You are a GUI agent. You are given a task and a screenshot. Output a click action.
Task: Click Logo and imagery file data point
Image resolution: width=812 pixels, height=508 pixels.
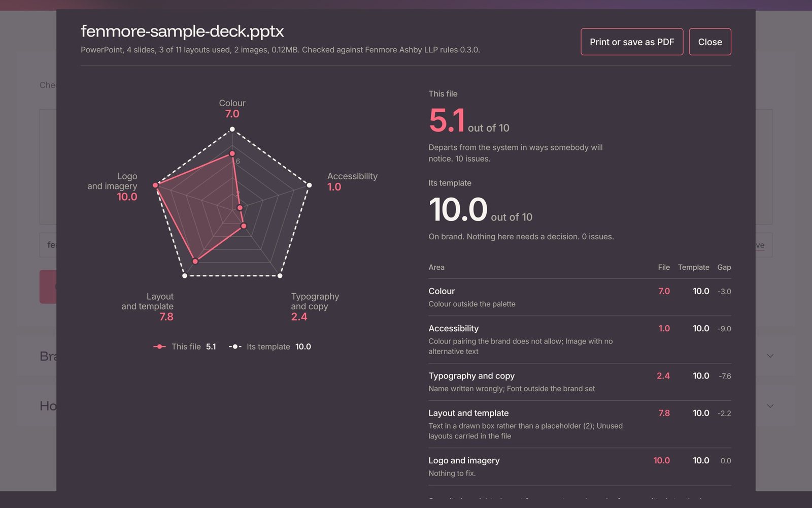click(x=155, y=185)
